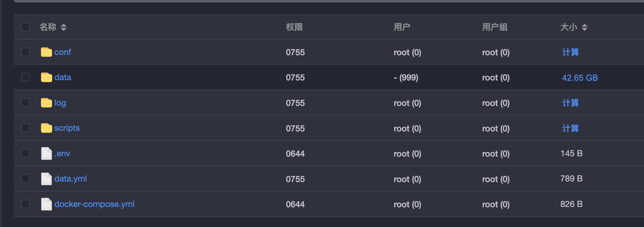Calculate the size of the scripts folder
The width and height of the screenshot is (644, 227).
click(x=570, y=128)
